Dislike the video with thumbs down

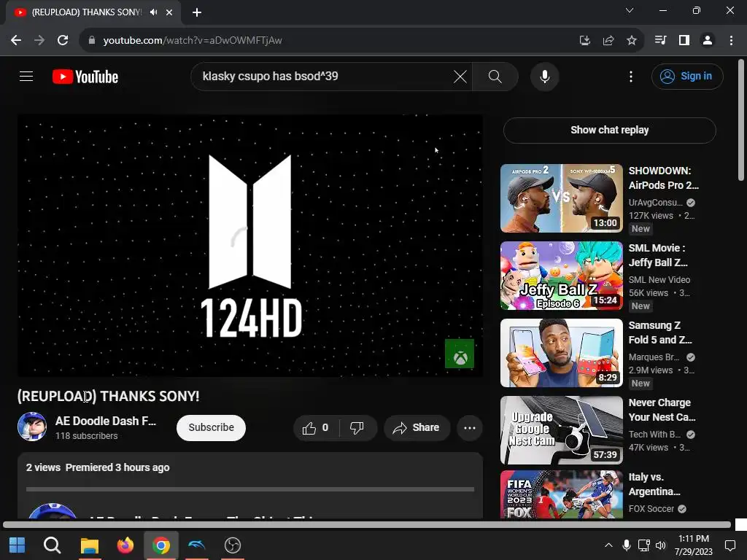click(357, 427)
